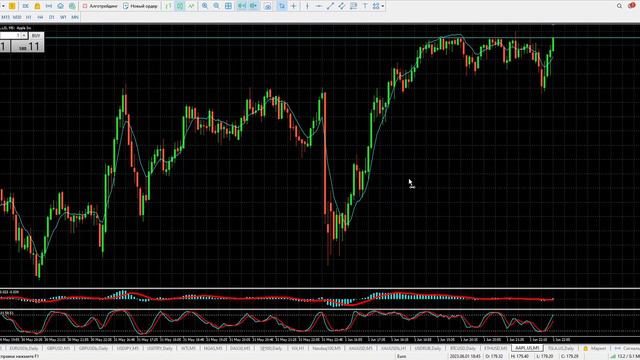Add a text label with T tool
Screen dimensions: 640x360
(x=365, y=6)
